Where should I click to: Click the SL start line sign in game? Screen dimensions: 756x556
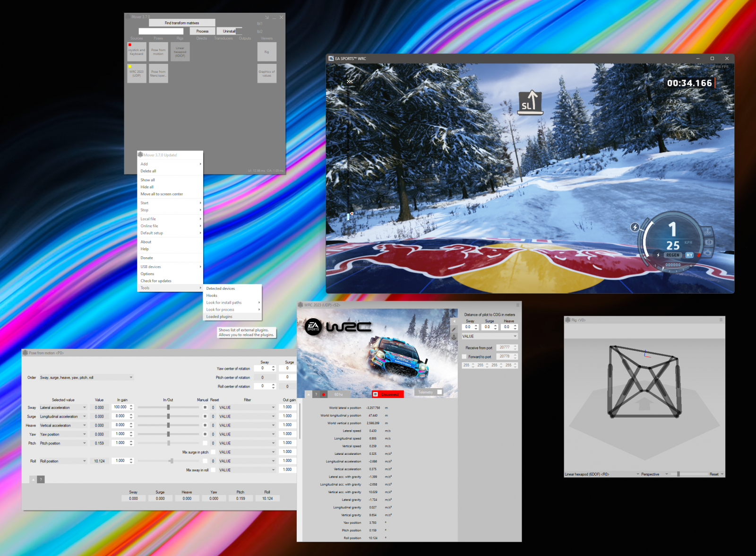tap(530, 103)
